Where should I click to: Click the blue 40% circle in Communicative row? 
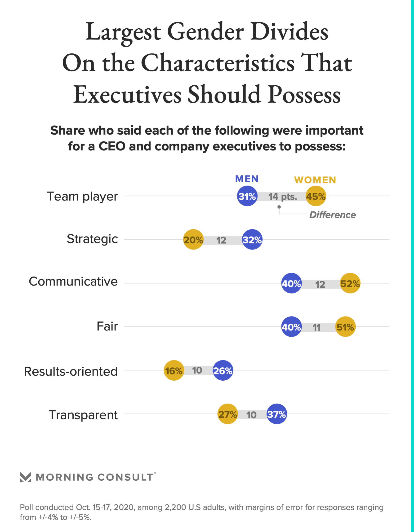tap(291, 283)
